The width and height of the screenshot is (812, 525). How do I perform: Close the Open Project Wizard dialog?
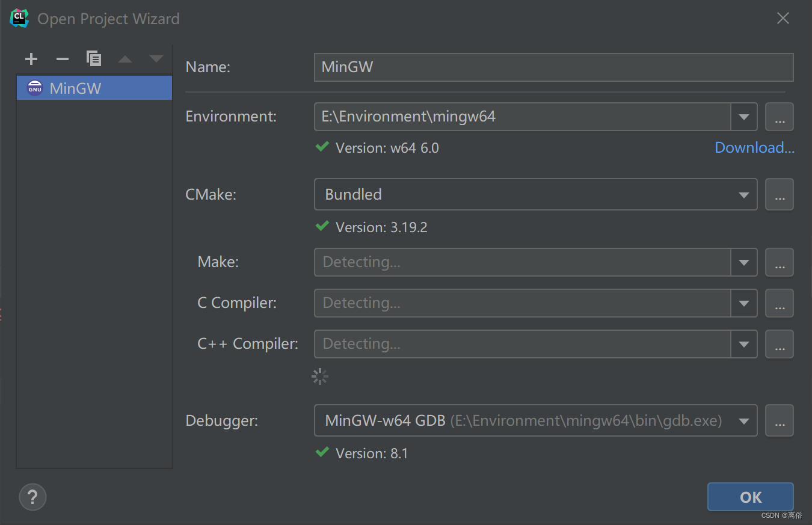pyautogui.click(x=783, y=19)
